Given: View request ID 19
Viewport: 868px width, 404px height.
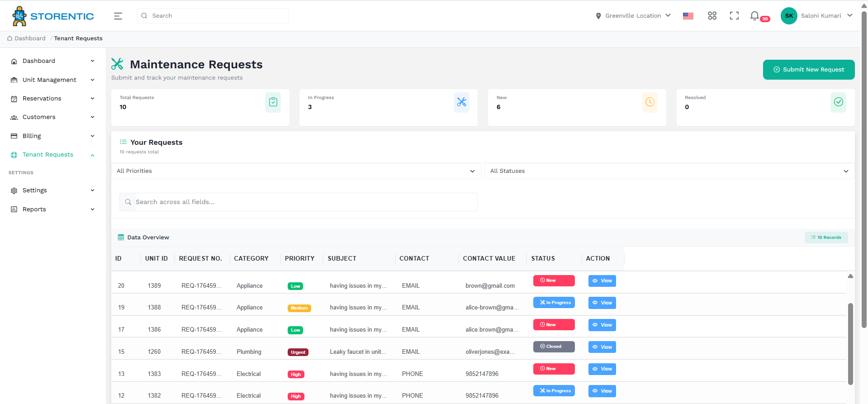Looking at the screenshot, I should click(x=602, y=303).
